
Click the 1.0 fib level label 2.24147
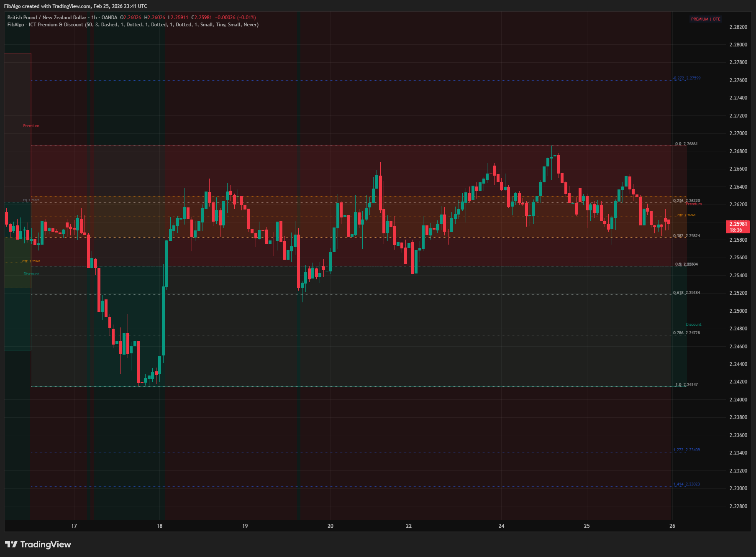[686, 385]
